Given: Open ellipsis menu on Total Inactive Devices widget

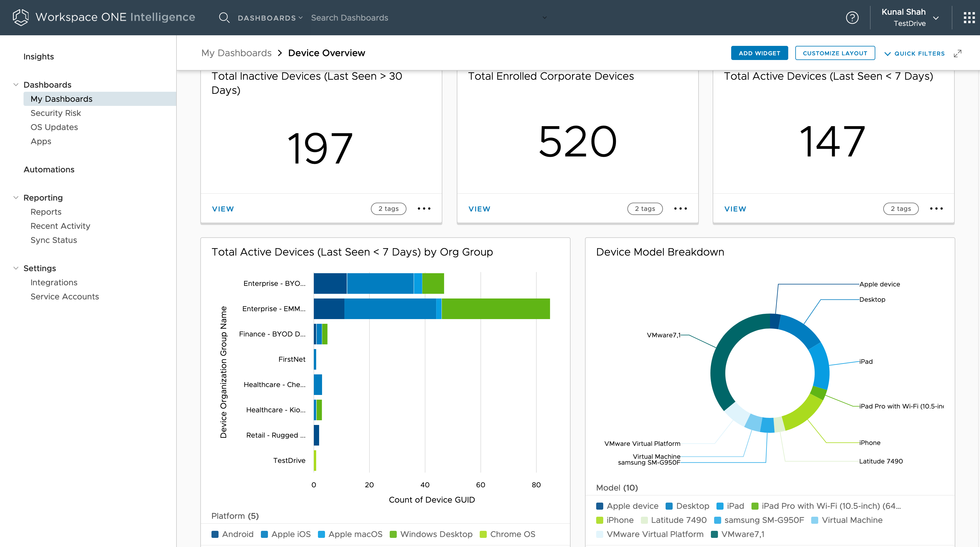Looking at the screenshot, I should coord(424,209).
